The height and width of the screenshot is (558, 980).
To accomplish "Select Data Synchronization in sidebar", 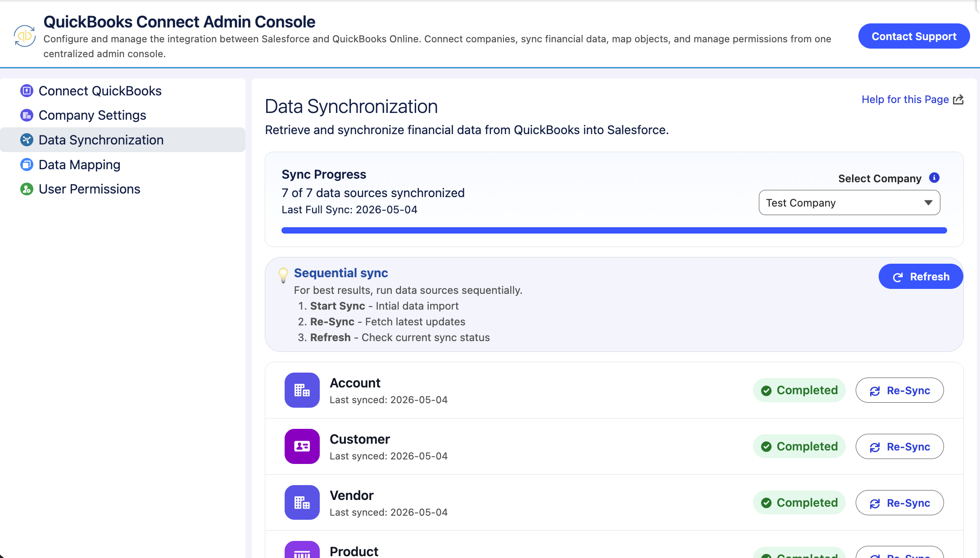I will point(122,140).
